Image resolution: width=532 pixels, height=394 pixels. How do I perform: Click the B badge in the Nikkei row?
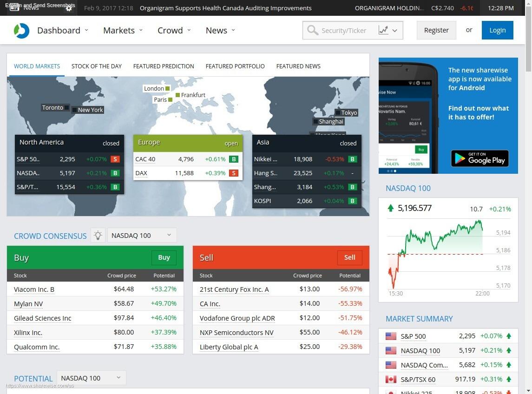352,159
